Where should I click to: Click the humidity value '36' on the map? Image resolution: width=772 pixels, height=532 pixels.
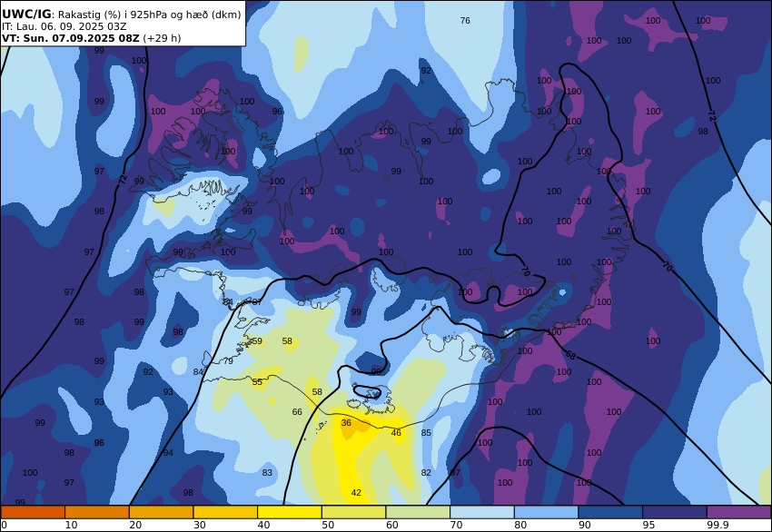pos(346,423)
